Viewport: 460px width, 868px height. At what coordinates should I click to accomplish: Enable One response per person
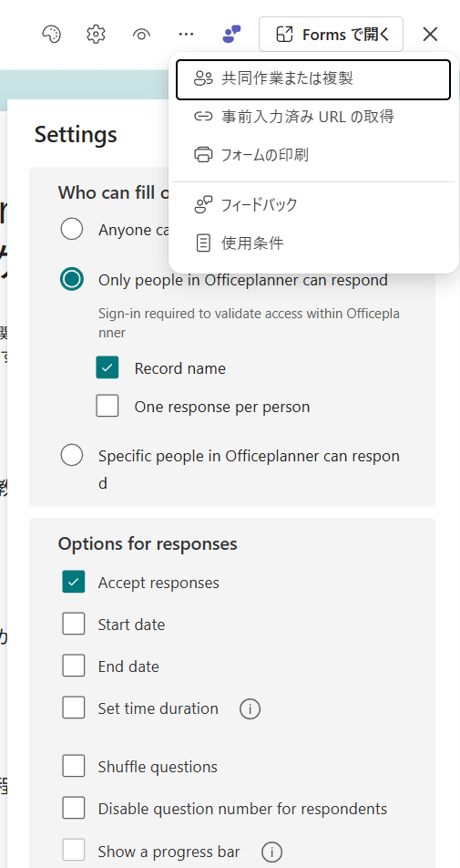coord(107,406)
